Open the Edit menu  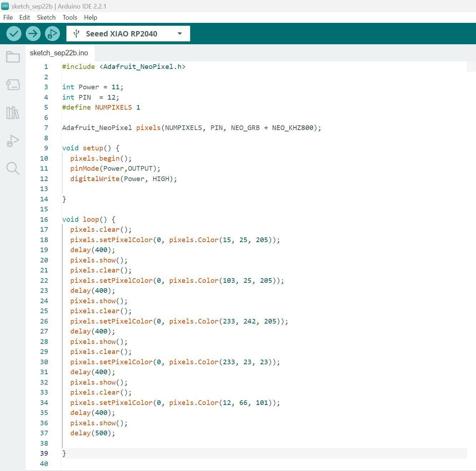(x=25, y=17)
